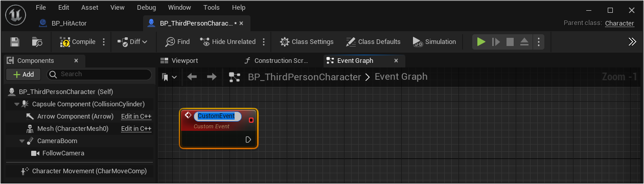Open Find in blueprint
644x184 pixels.
(177, 42)
